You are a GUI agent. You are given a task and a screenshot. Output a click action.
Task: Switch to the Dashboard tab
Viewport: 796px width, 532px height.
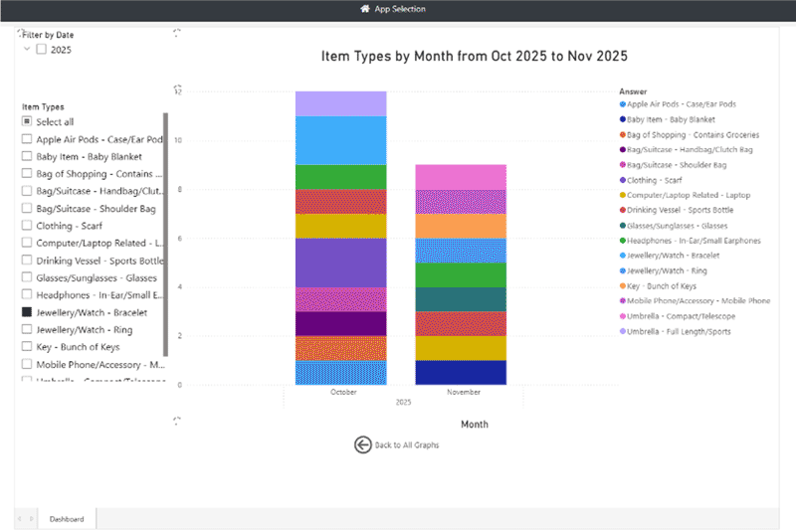(x=68, y=519)
